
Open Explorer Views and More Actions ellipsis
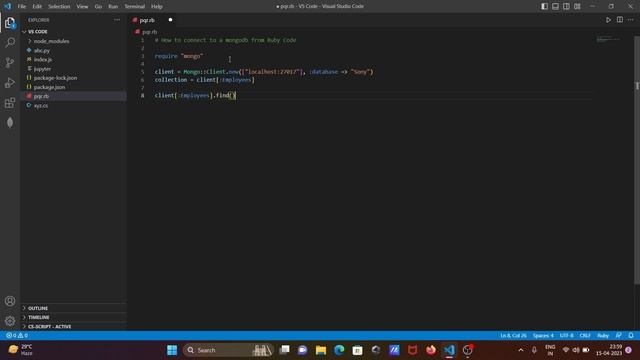point(117,20)
